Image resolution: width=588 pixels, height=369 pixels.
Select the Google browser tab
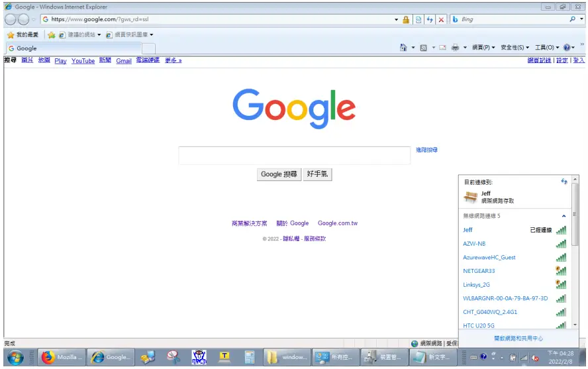click(x=74, y=48)
